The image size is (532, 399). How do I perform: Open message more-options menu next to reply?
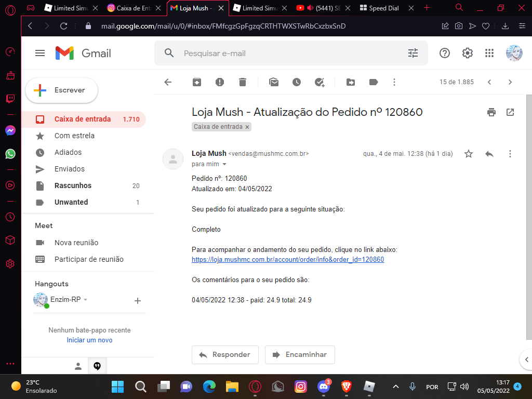point(510,154)
